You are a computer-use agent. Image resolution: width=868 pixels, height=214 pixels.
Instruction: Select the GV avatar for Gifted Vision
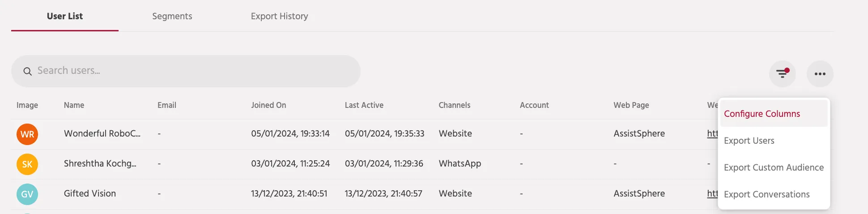(x=27, y=194)
